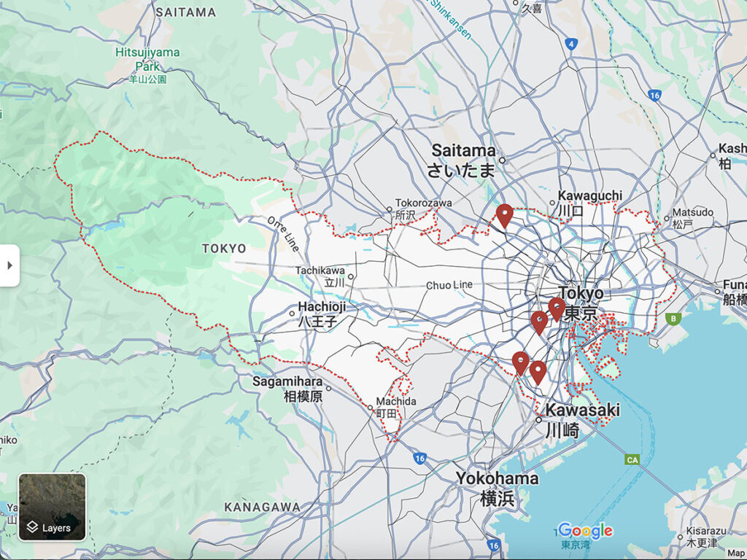Select the red pin directly above the Kawasaki label
Image resolution: width=747 pixels, height=560 pixels.
tap(538, 373)
